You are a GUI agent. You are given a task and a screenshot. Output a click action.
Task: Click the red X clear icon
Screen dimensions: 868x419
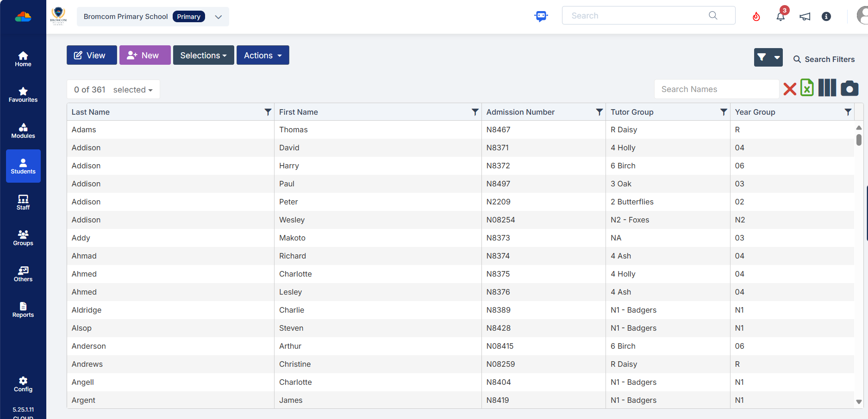790,89
